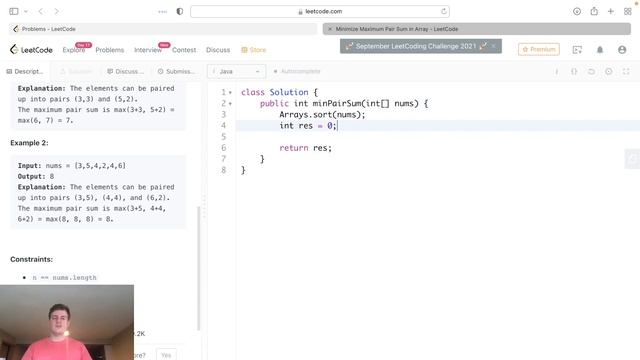Open the Safari downloads icon
640x360 pixels.
click(x=577, y=11)
